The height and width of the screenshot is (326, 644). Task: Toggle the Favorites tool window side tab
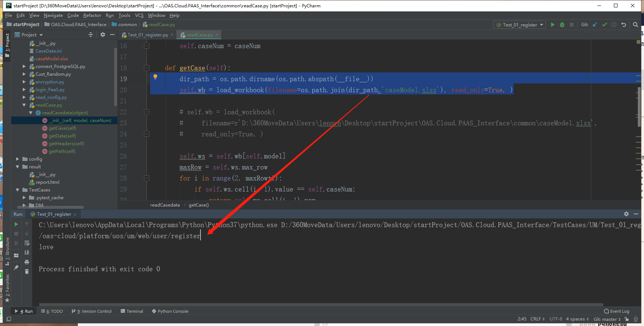pyautogui.click(x=7, y=288)
